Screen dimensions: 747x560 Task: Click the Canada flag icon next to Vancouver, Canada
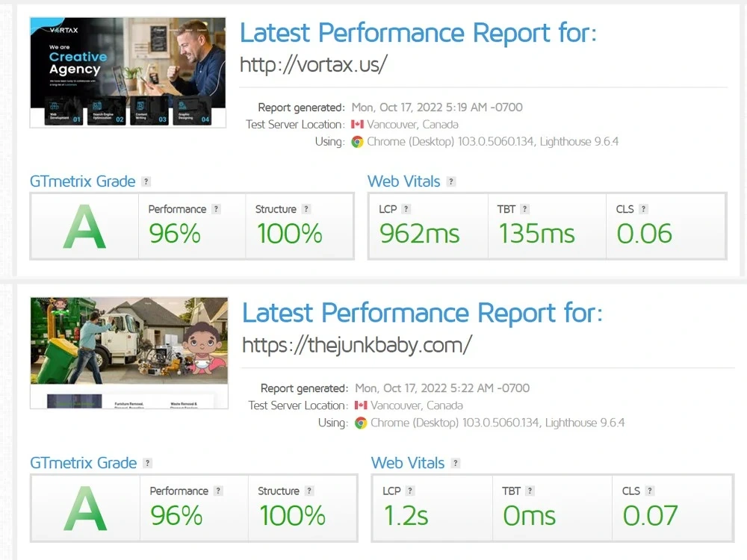click(x=356, y=124)
